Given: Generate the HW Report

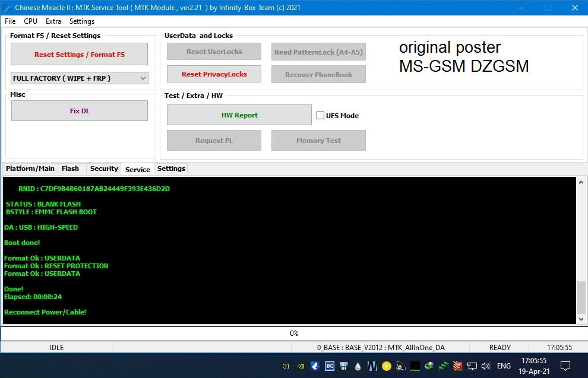Looking at the screenshot, I should (x=239, y=115).
